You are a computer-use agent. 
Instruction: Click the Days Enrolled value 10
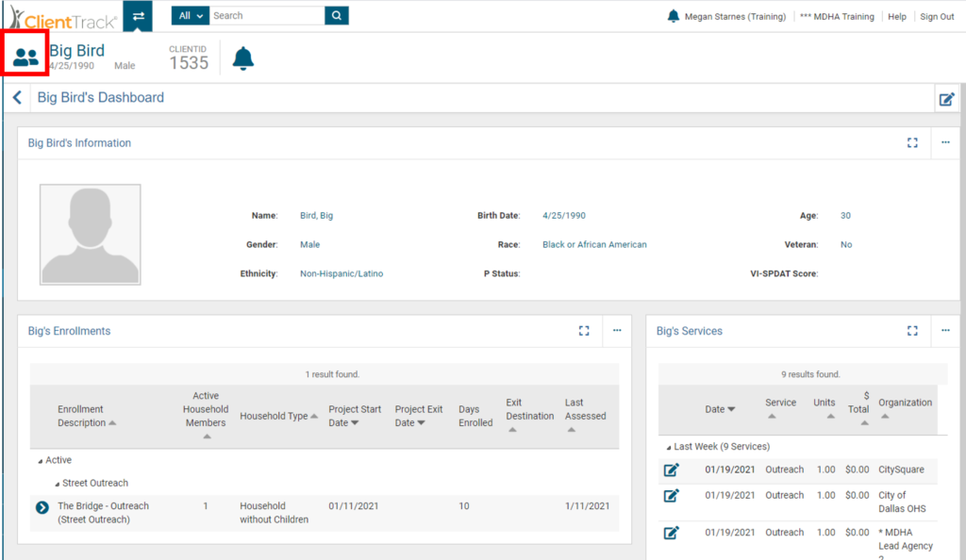coord(464,506)
